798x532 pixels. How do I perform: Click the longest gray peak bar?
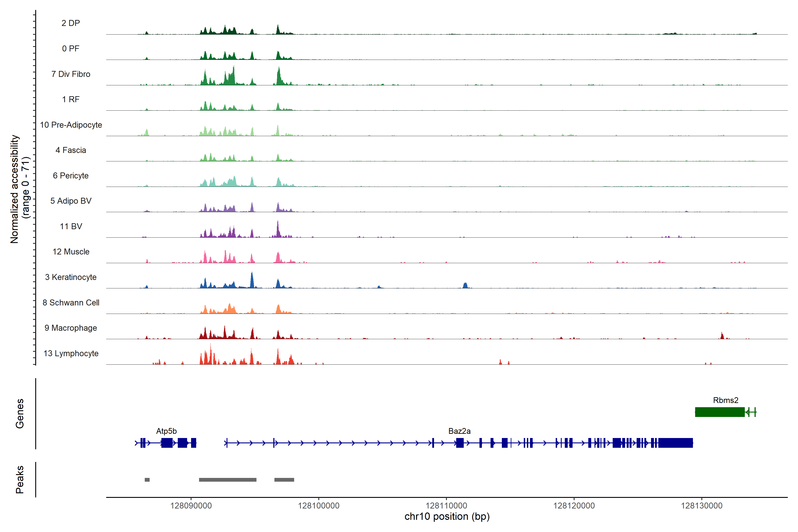(x=227, y=479)
